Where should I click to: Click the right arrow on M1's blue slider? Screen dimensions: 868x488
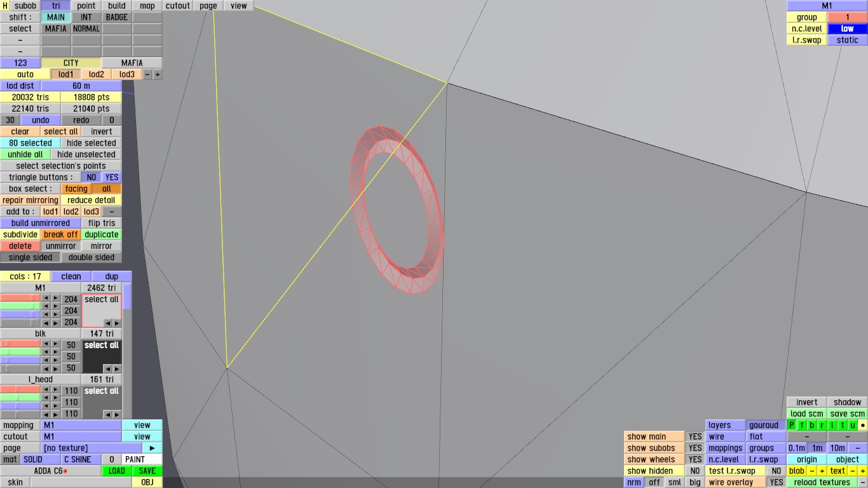[56, 315]
